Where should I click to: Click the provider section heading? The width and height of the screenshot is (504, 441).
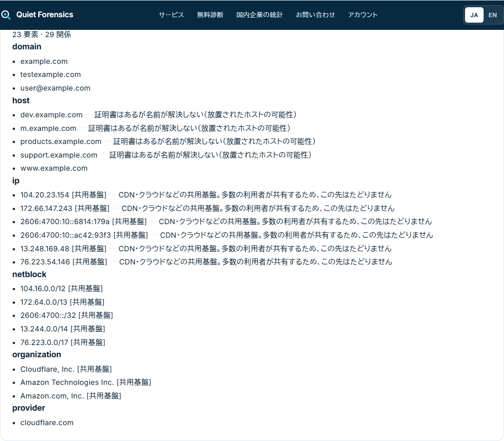29,408
